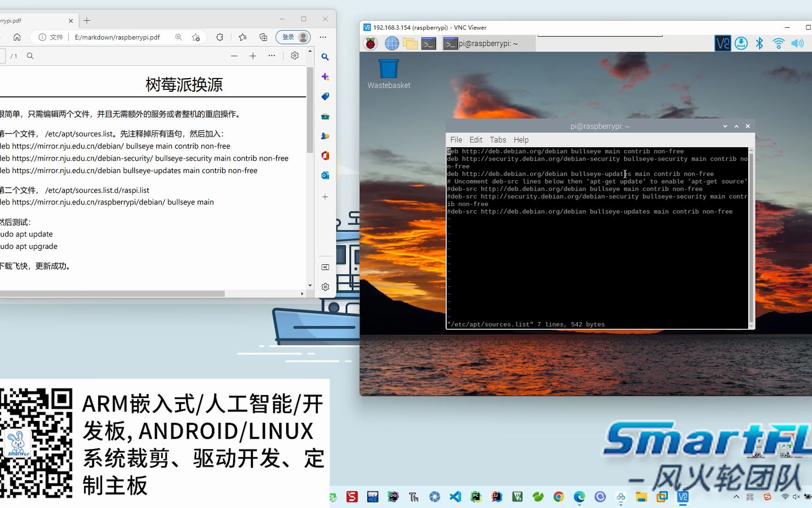Open the Bluetooth tray menu on the Pi
This screenshot has height=508, width=812.
pos(759,44)
